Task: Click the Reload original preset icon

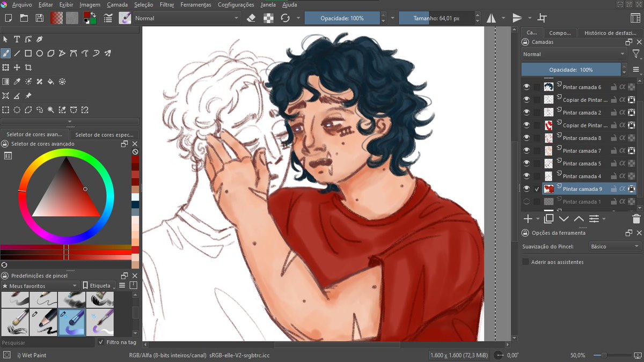Action: pyautogui.click(x=285, y=18)
